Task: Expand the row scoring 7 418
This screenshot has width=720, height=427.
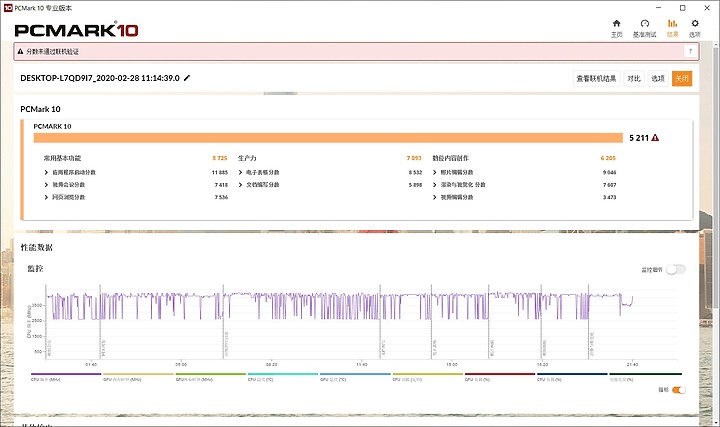Action: 46,185
